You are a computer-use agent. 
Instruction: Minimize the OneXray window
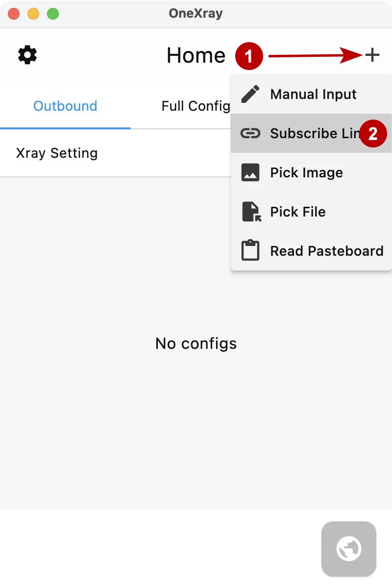[x=33, y=14]
